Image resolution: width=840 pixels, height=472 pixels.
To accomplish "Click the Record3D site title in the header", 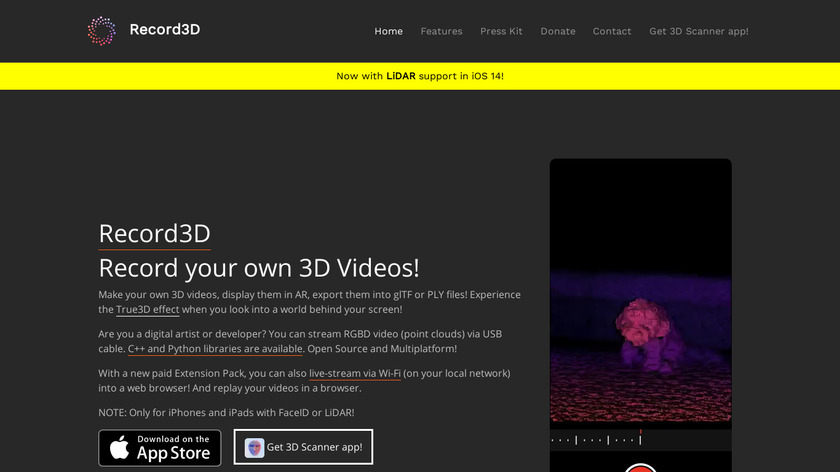I will (164, 29).
